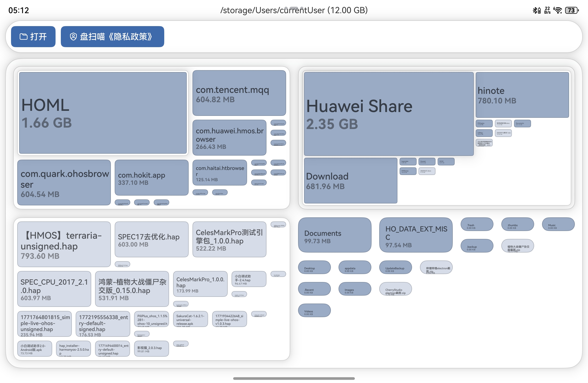This screenshot has width=588, height=383.
Task: Click the com.quark.ohosbrowser block
Action: (x=64, y=183)
